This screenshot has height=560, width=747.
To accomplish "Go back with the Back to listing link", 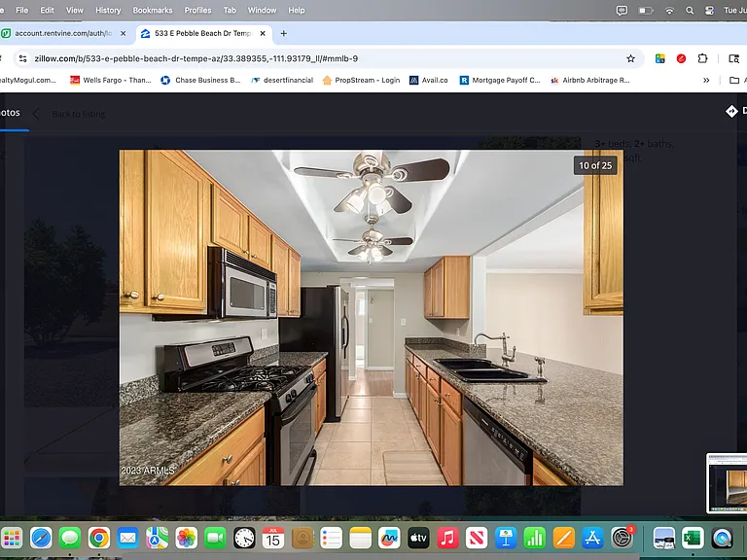I will (79, 114).
